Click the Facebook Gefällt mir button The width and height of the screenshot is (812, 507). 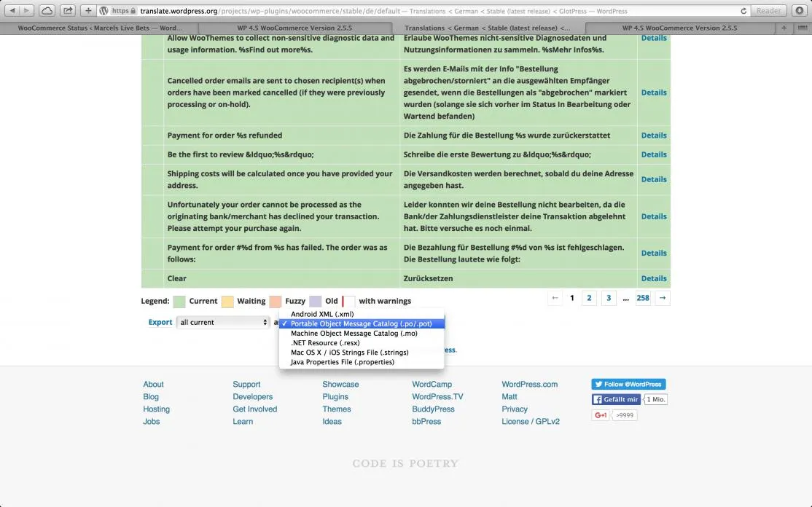(x=616, y=399)
